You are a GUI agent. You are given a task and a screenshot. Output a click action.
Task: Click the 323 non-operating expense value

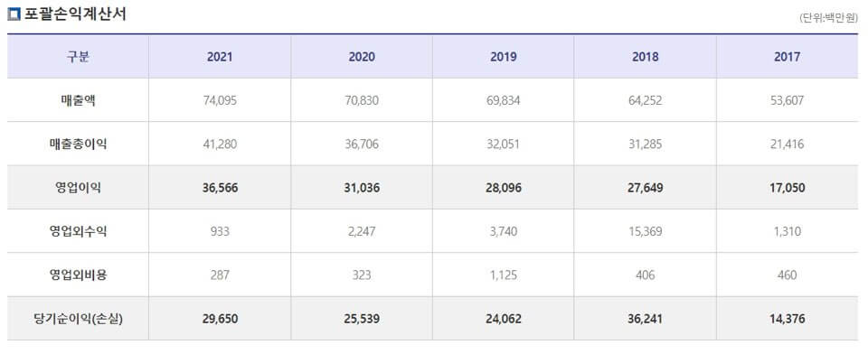pos(362,275)
